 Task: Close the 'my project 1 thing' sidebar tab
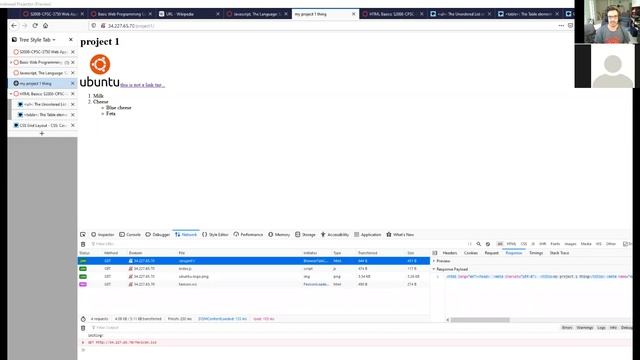coord(73,83)
